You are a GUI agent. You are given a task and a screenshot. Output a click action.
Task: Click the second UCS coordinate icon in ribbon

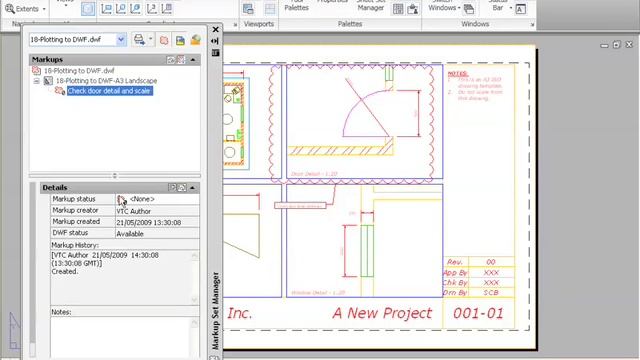(x=121, y=9)
